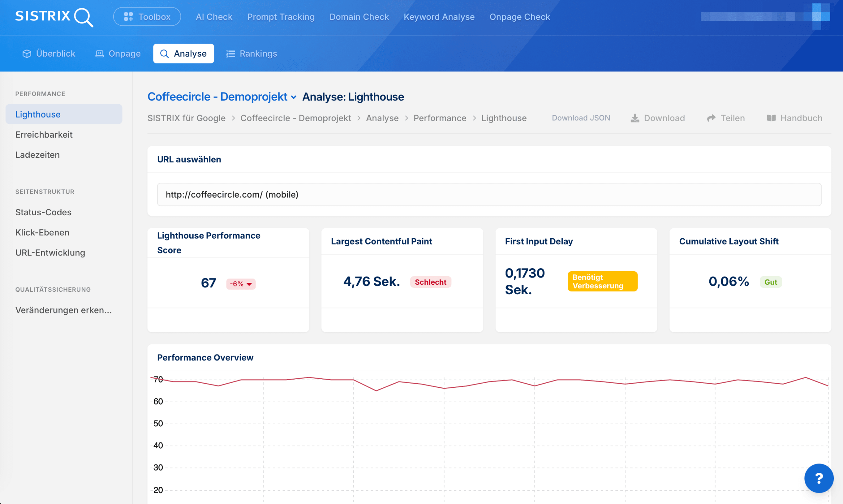Click the red down arrow in -6% badge

click(x=249, y=284)
